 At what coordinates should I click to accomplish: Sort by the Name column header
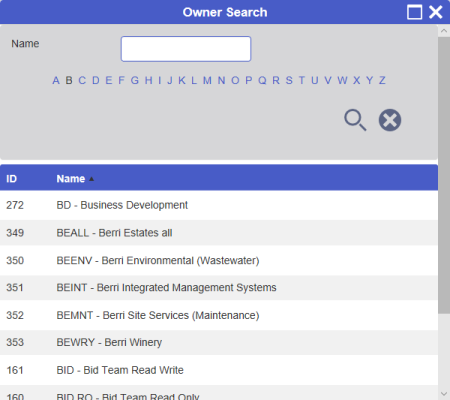[x=71, y=179]
